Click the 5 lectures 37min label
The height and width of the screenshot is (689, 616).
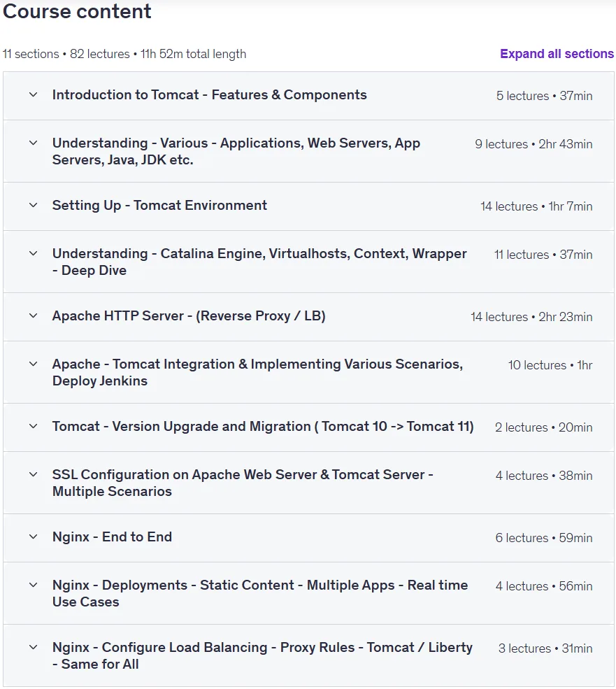(x=545, y=96)
